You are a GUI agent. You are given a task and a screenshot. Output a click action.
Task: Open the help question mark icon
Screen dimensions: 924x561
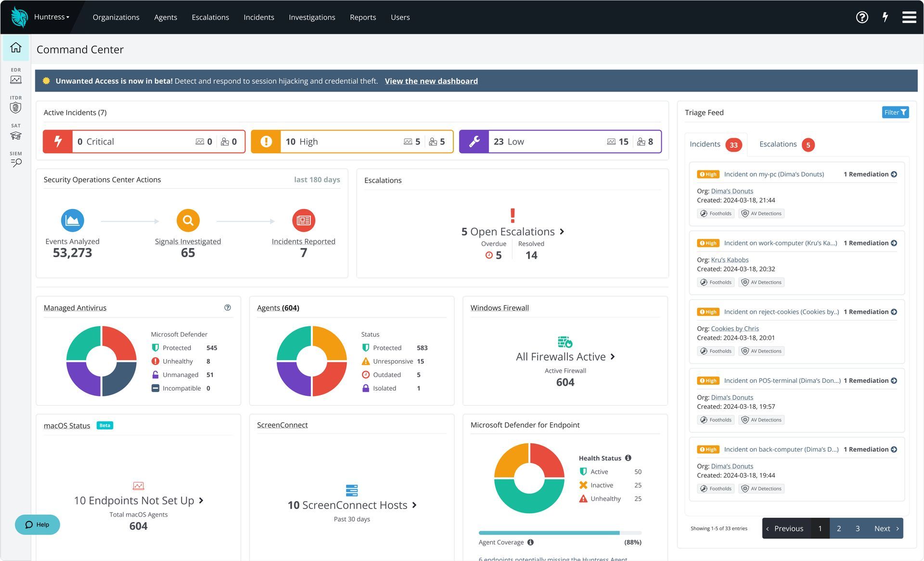pyautogui.click(x=862, y=17)
